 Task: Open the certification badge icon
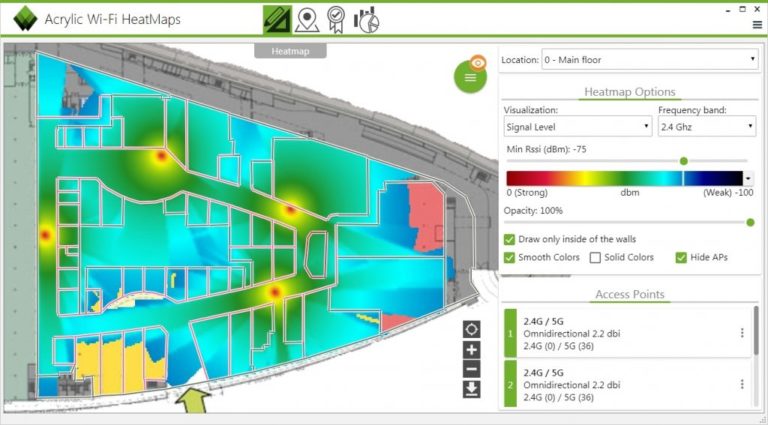[336, 20]
